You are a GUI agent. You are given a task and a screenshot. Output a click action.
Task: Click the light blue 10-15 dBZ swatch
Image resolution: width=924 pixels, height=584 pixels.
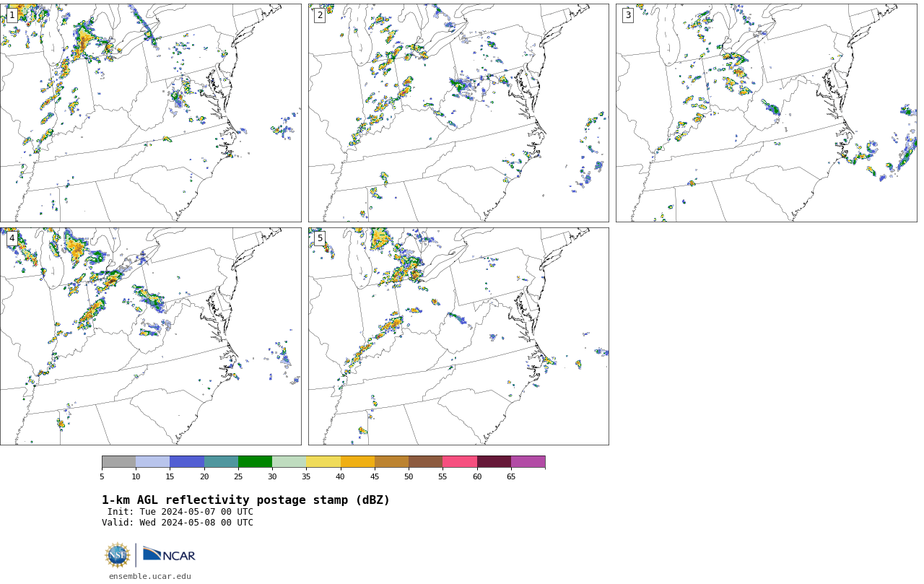pos(152,462)
